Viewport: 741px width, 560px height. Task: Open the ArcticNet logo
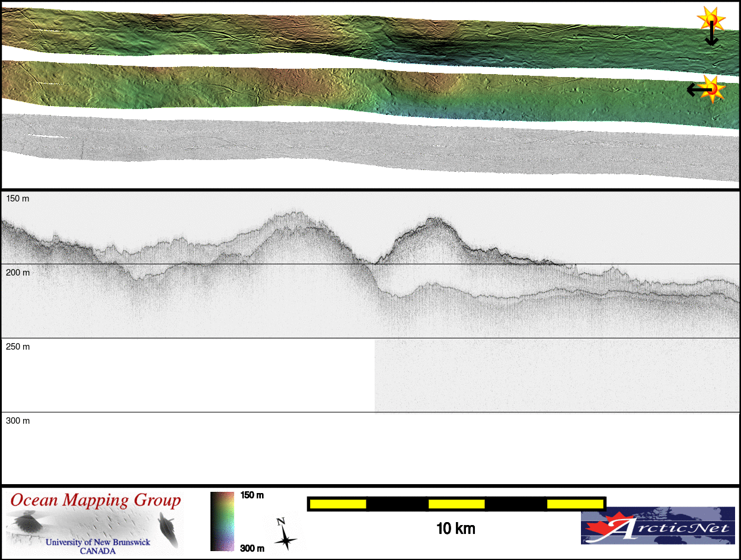657,525
